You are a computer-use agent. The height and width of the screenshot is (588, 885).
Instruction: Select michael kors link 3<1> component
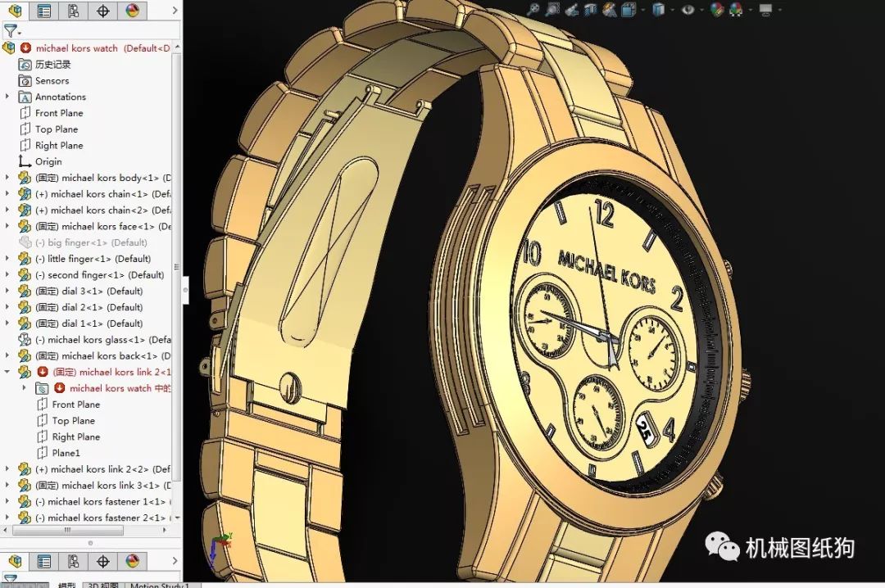(x=94, y=486)
